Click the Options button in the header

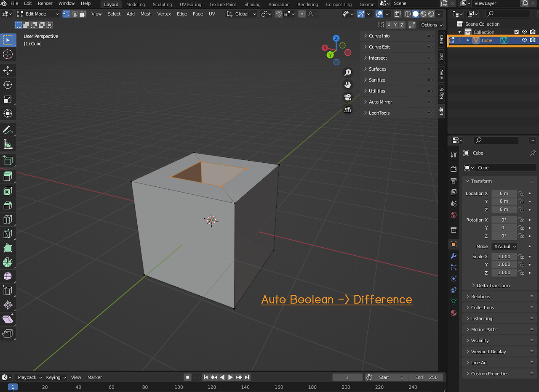pyautogui.click(x=431, y=25)
